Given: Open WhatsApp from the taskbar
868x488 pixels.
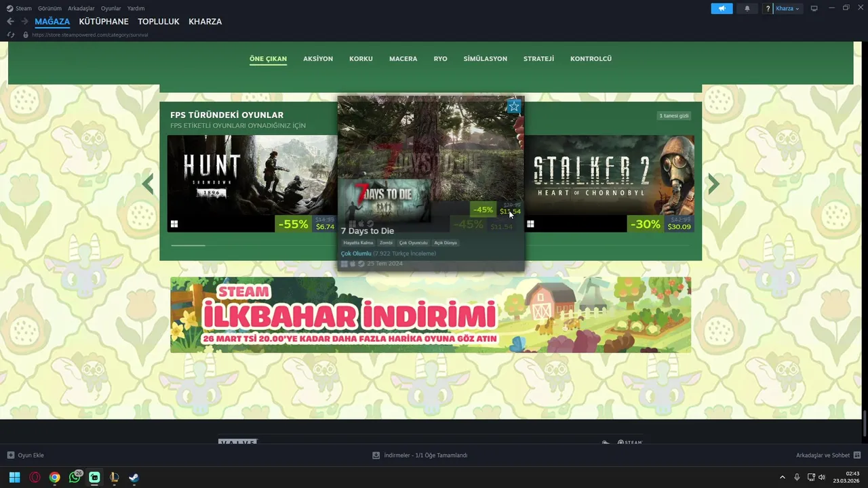Looking at the screenshot, I should click(75, 477).
